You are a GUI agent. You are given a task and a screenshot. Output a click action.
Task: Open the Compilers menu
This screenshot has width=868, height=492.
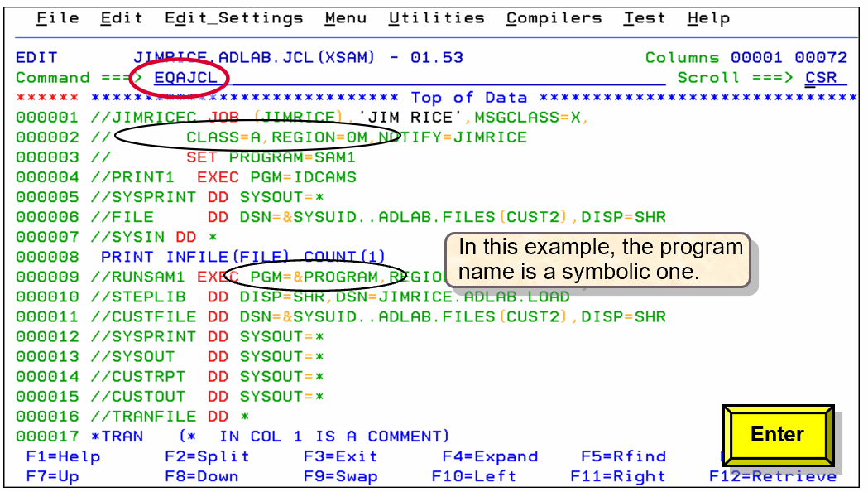[554, 17]
